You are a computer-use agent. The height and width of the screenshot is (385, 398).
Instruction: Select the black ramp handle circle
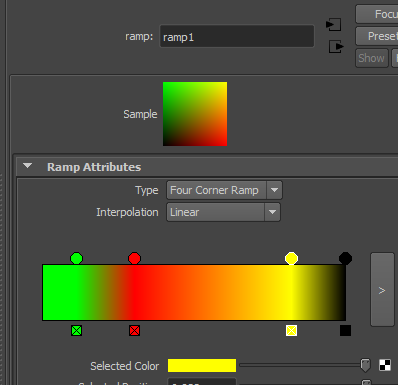coord(345,258)
